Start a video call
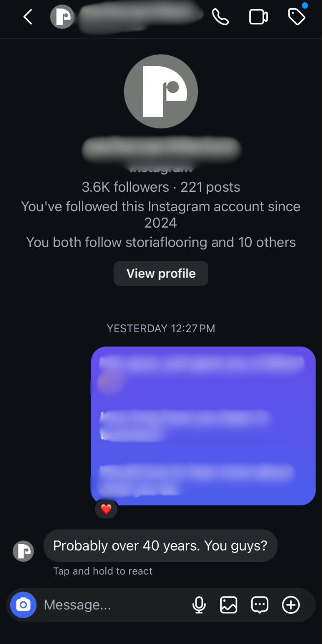322x644 pixels. pyautogui.click(x=259, y=17)
